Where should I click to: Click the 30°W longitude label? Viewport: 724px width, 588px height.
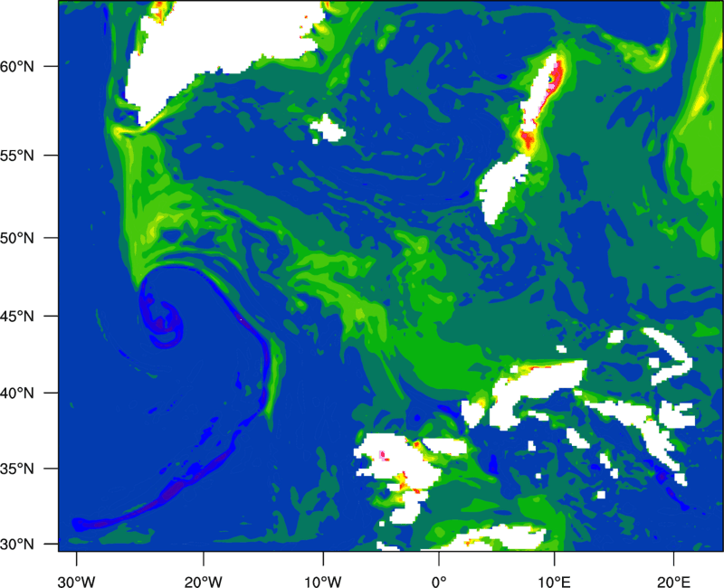pyautogui.click(x=77, y=582)
